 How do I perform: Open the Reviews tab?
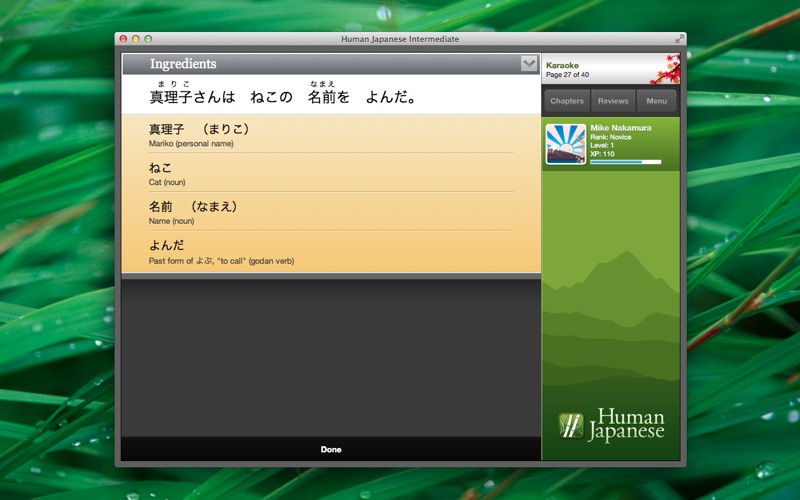(613, 101)
